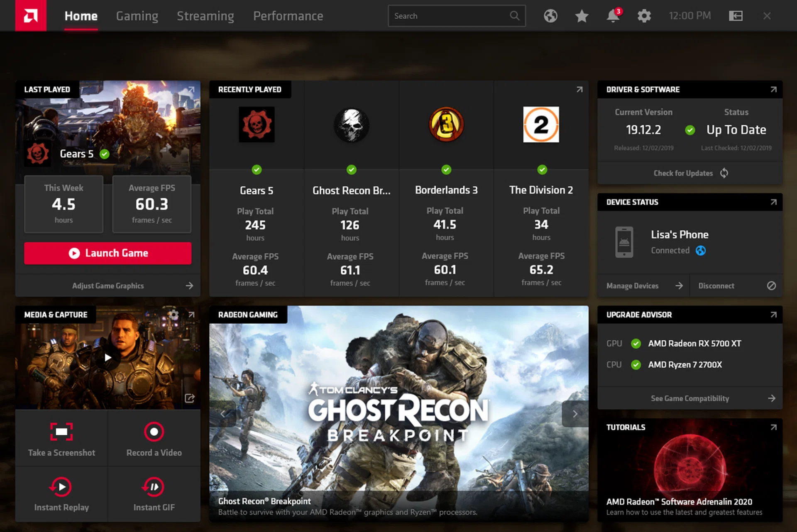Screen dimensions: 797x532
Task: Click the Instant GIF icon
Action: [x=154, y=487]
